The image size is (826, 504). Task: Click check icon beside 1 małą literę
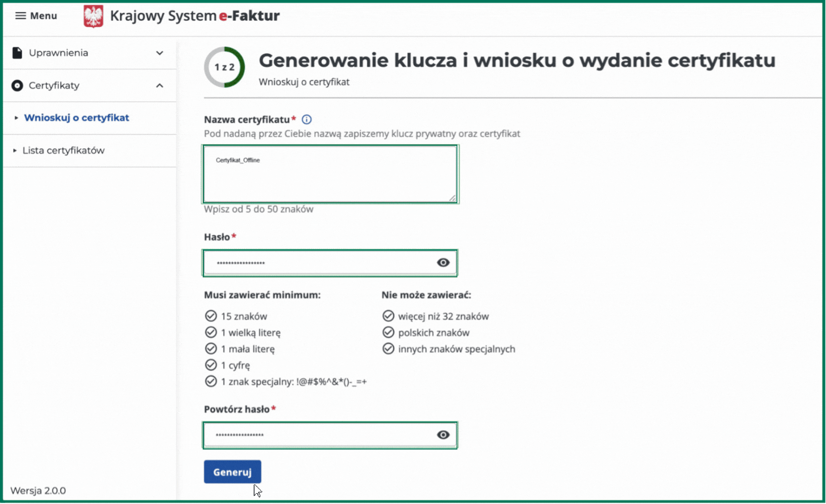pyautogui.click(x=211, y=349)
